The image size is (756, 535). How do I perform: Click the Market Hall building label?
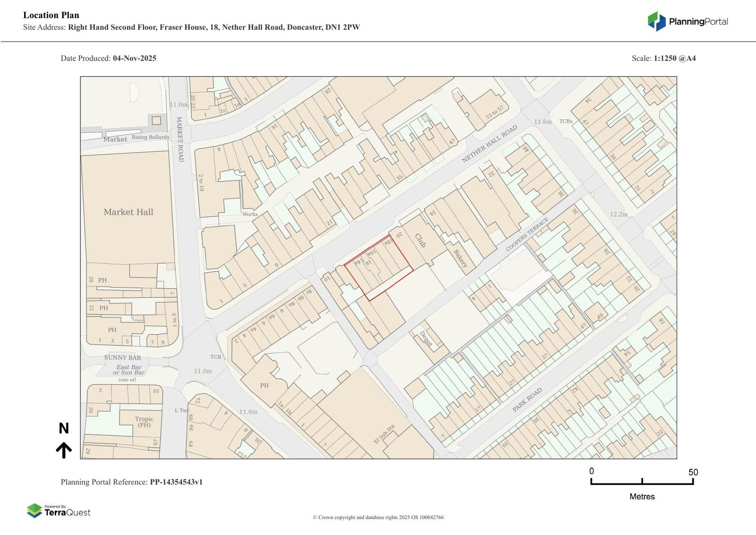(x=129, y=212)
